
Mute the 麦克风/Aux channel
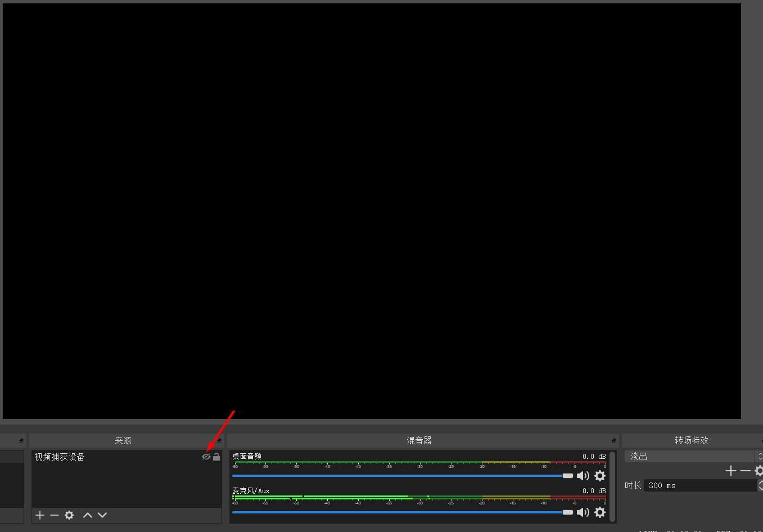(583, 512)
